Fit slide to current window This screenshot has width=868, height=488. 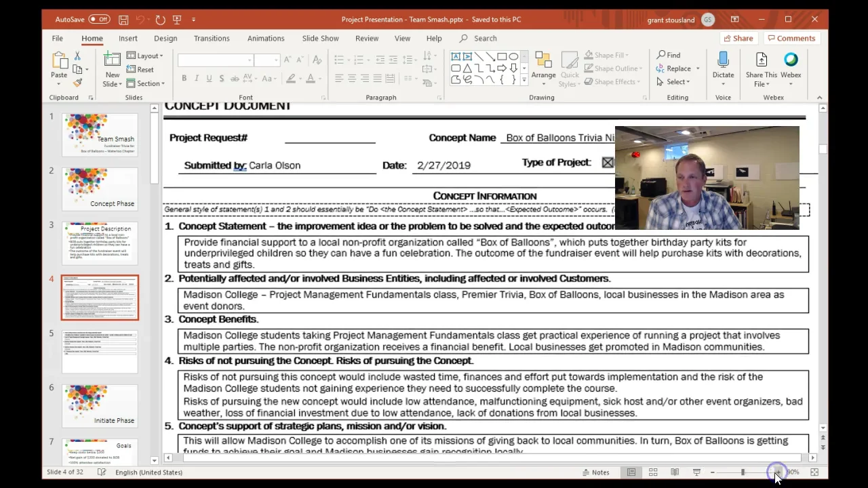814,472
